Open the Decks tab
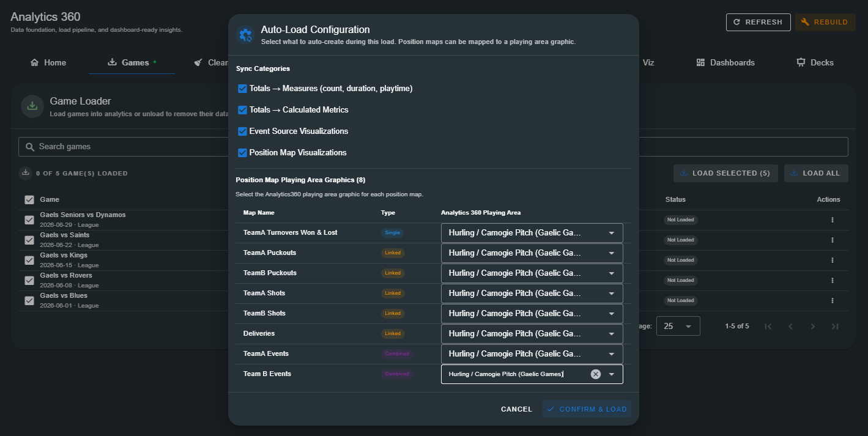868x436 pixels. click(815, 62)
